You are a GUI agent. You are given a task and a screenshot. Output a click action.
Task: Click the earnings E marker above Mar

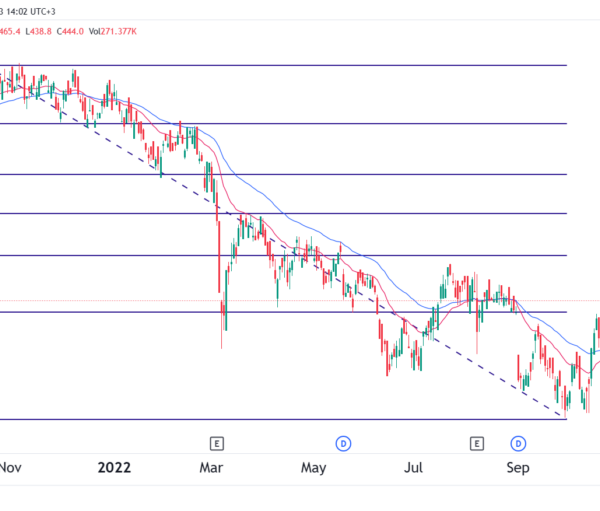coord(215,442)
